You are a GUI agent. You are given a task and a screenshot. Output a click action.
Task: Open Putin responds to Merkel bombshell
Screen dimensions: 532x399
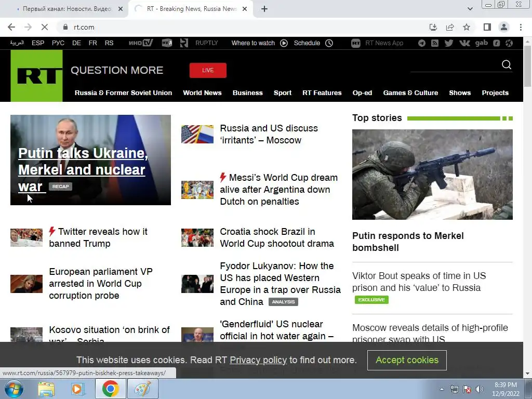click(408, 242)
